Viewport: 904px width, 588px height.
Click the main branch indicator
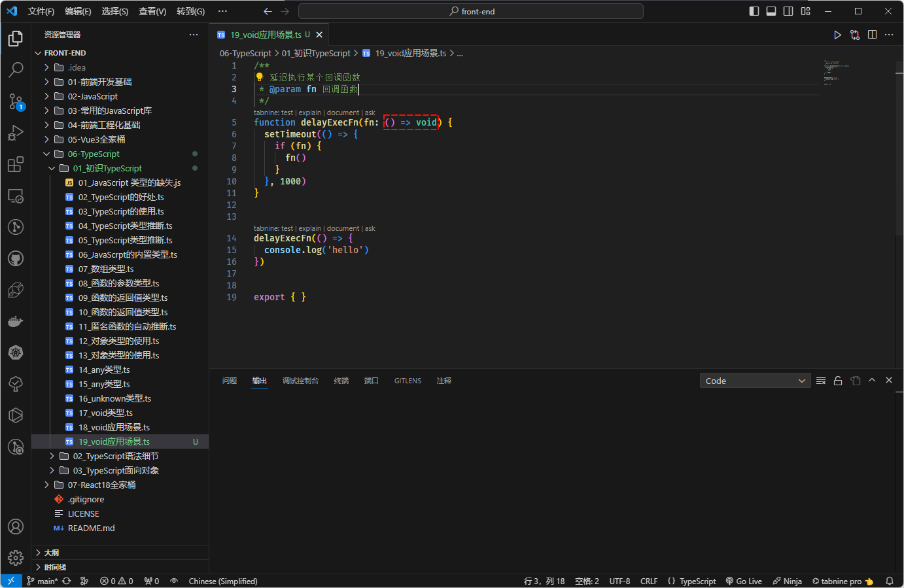[x=43, y=581]
